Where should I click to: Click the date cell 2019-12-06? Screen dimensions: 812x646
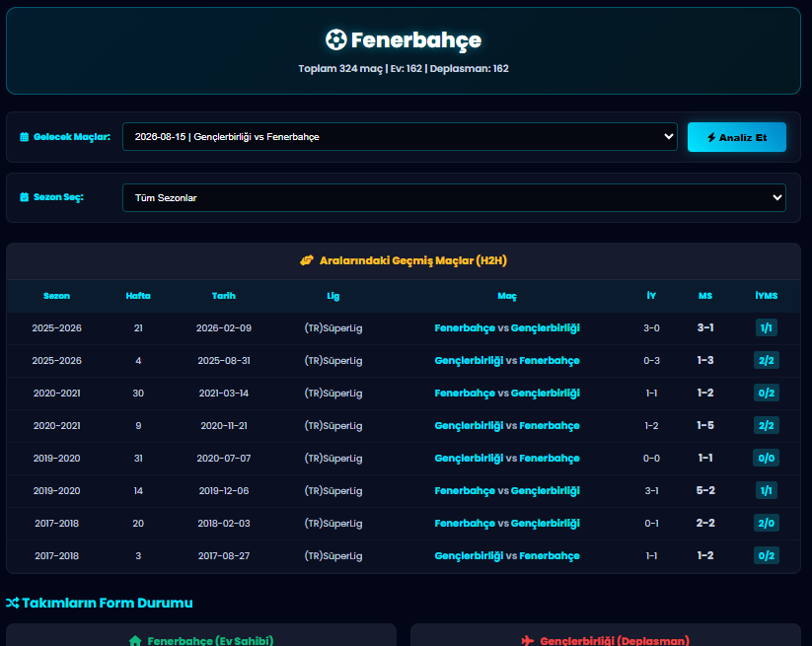[224, 491]
